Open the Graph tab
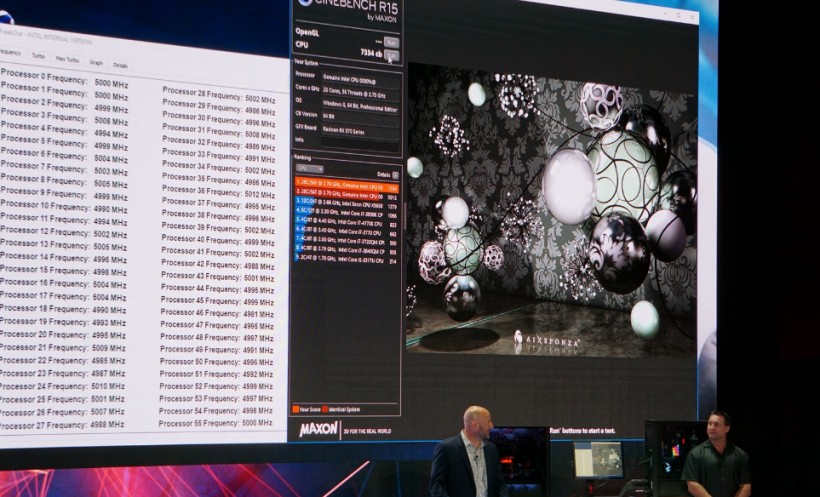Image resolution: width=820 pixels, height=497 pixels. coord(96,62)
